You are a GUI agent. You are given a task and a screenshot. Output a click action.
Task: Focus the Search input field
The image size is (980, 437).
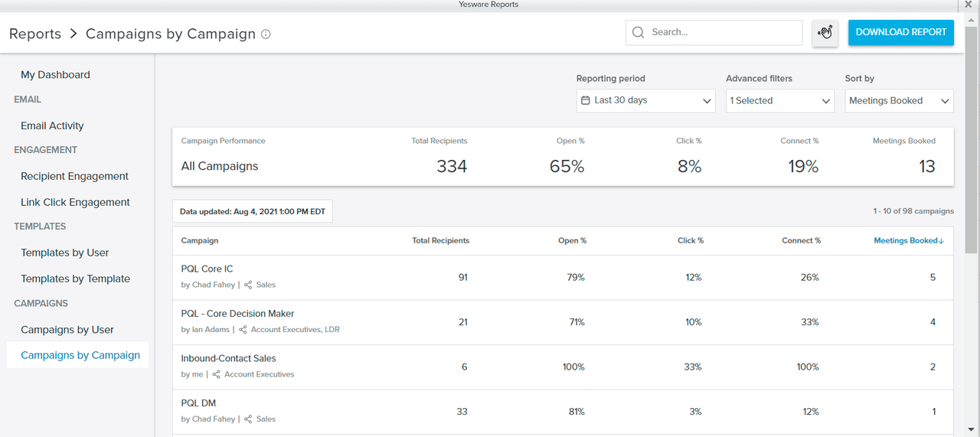[720, 32]
